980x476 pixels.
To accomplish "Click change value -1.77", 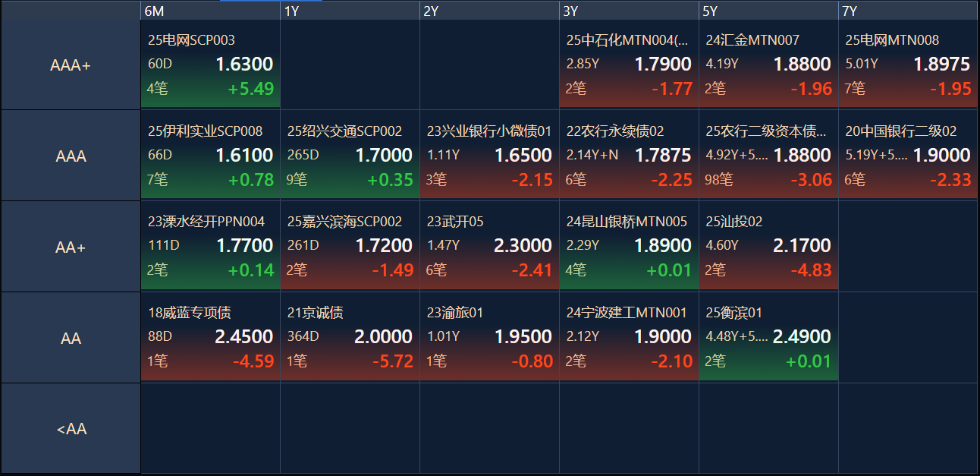I will click(671, 89).
